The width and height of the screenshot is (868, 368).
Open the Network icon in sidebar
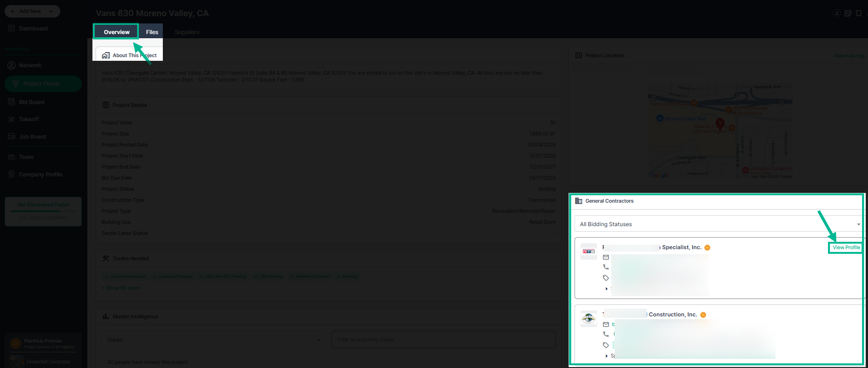(11, 65)
